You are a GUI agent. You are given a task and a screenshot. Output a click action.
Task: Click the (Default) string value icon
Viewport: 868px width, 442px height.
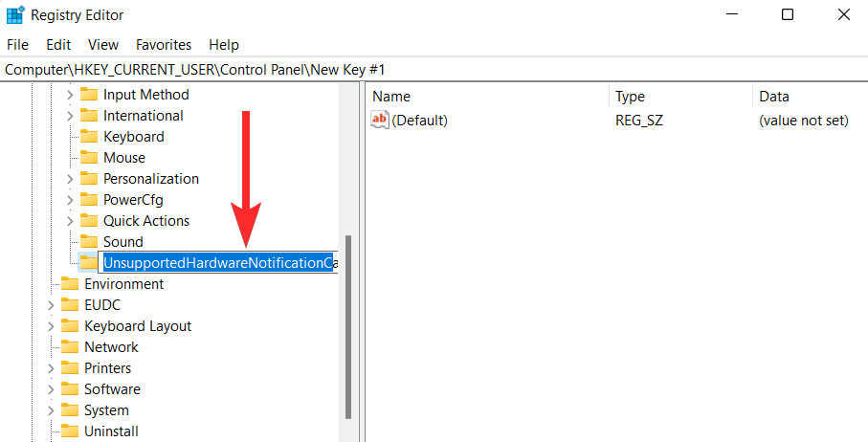point(380,120)
